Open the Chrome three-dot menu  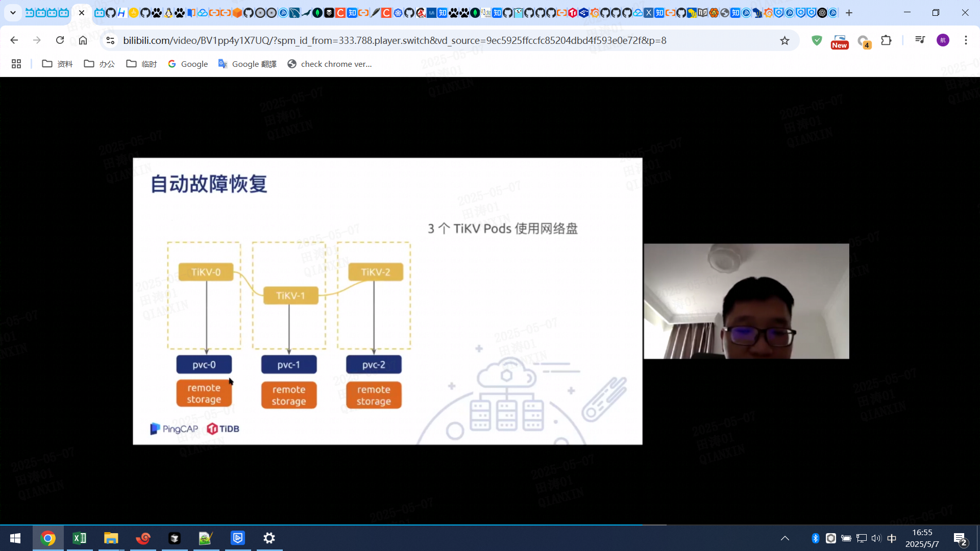tap(966, 40)
